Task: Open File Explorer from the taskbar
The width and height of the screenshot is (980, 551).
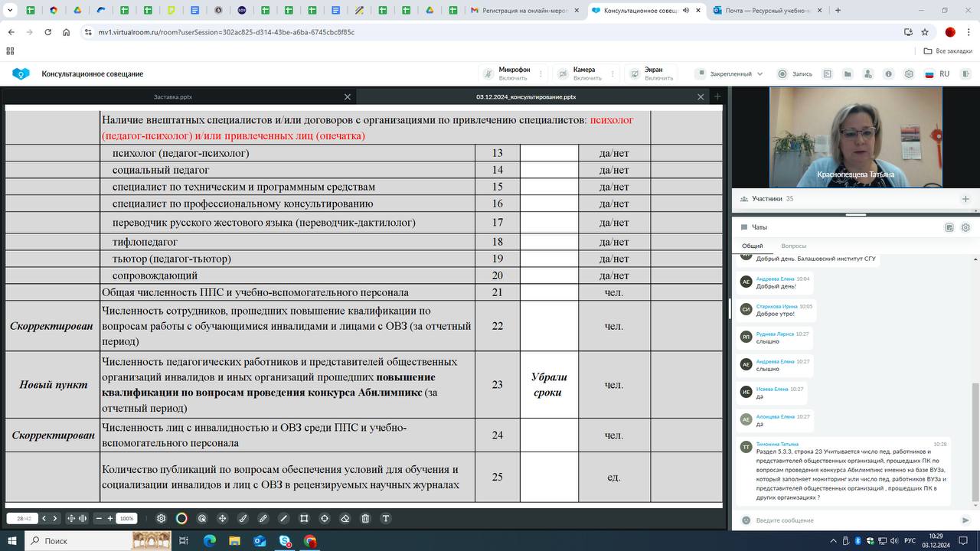Action: pyautogui.click(x=234, y=540)
